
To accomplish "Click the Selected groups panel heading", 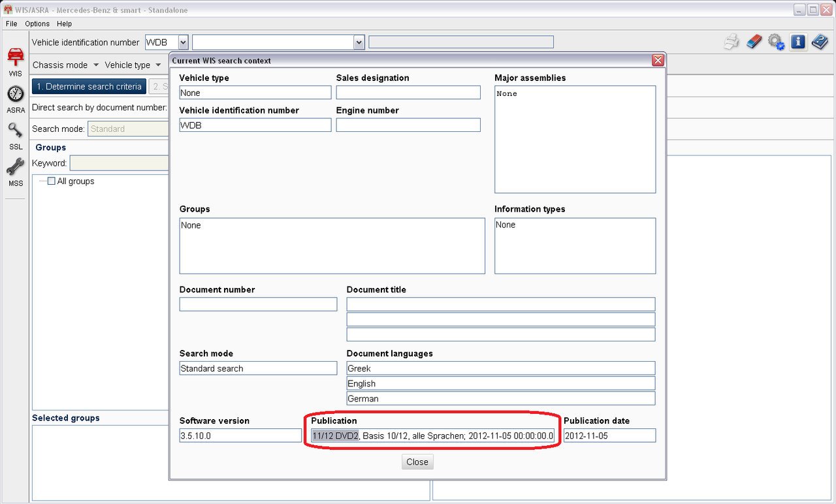I will point(66,418).
